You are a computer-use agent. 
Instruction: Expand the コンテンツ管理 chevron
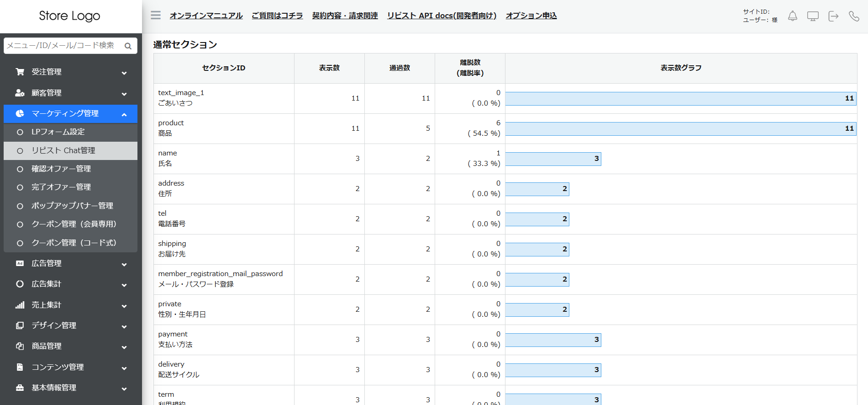124,368
